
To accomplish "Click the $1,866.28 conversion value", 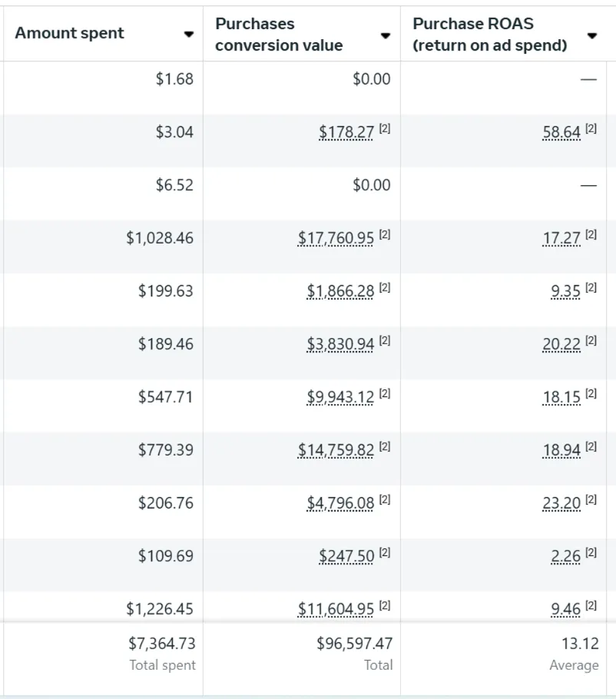I will (340, 292).
